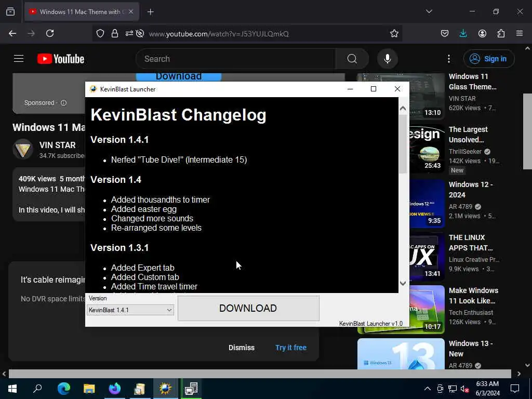Launch Microsoft Edge from taskbar
532x399 pixels.
coord(63,389)
